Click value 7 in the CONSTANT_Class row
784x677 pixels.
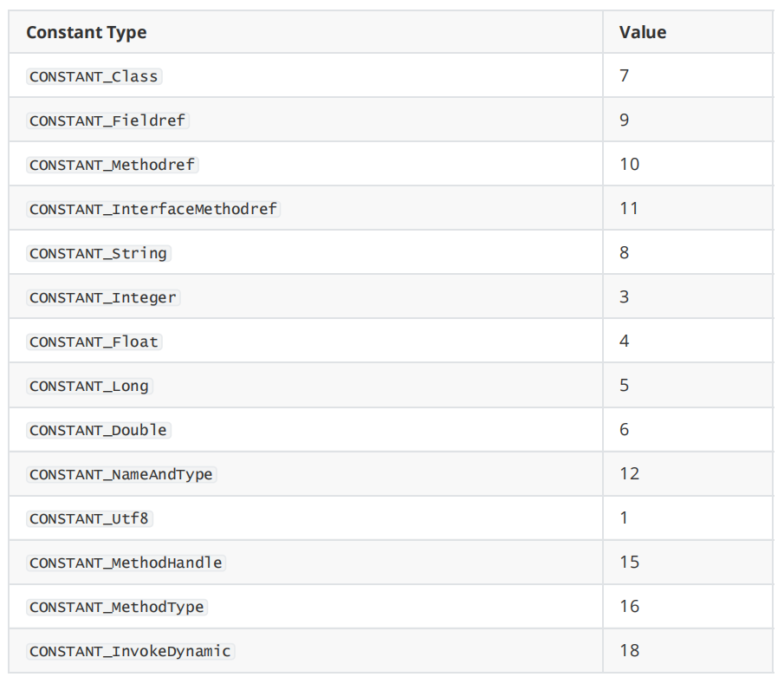coord(625,75)
